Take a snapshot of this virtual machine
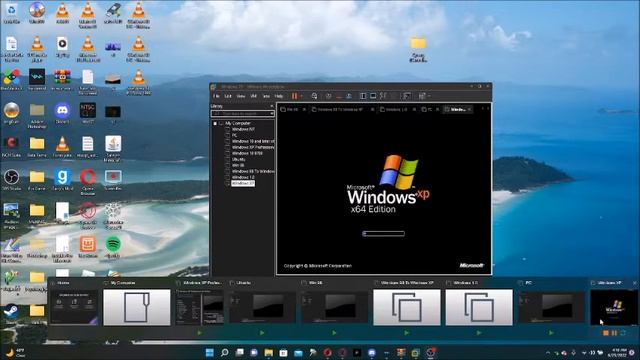This screenshot has height=360, width=640. (x=329, y=96)
